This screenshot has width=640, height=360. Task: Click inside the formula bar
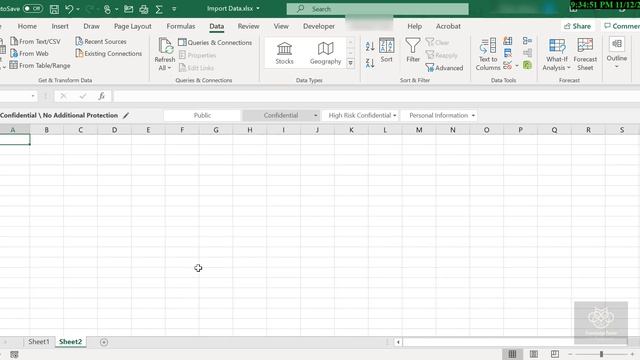point(376,96)
